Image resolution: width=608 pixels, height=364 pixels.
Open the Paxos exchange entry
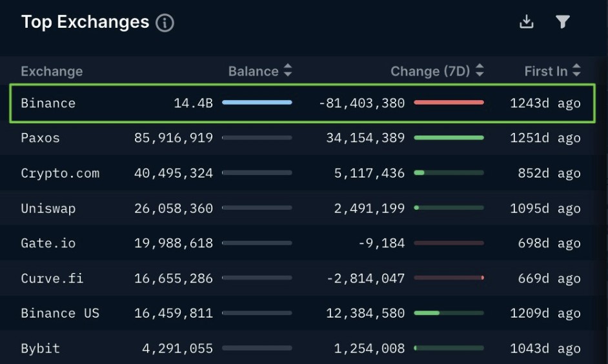(40, 138)
